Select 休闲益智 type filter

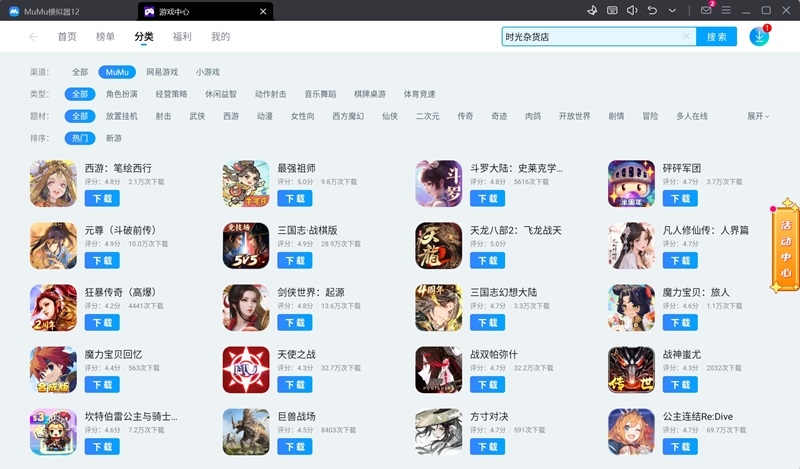pos(221,94)
